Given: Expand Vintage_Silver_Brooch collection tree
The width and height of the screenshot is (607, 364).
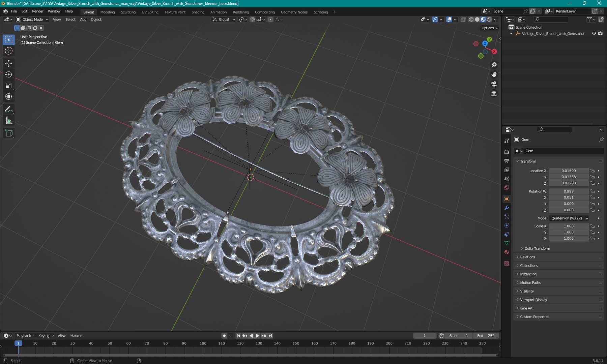Looking at the screenshot, I should click(511, 33).
